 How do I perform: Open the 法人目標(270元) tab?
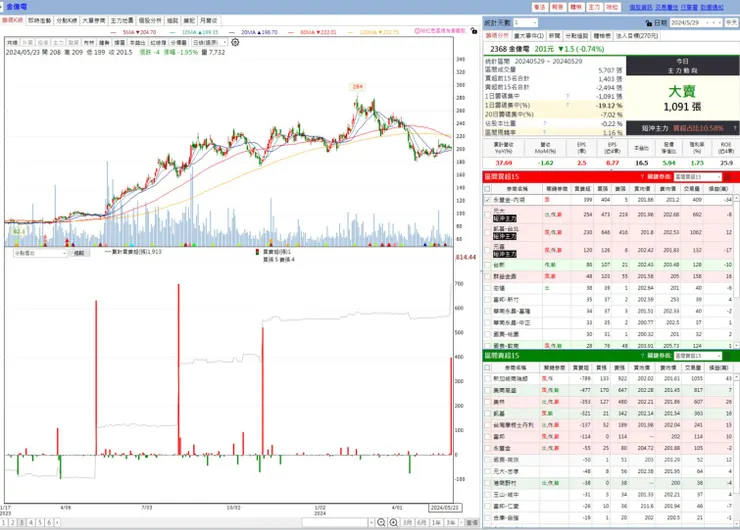(x=637, y=35)
